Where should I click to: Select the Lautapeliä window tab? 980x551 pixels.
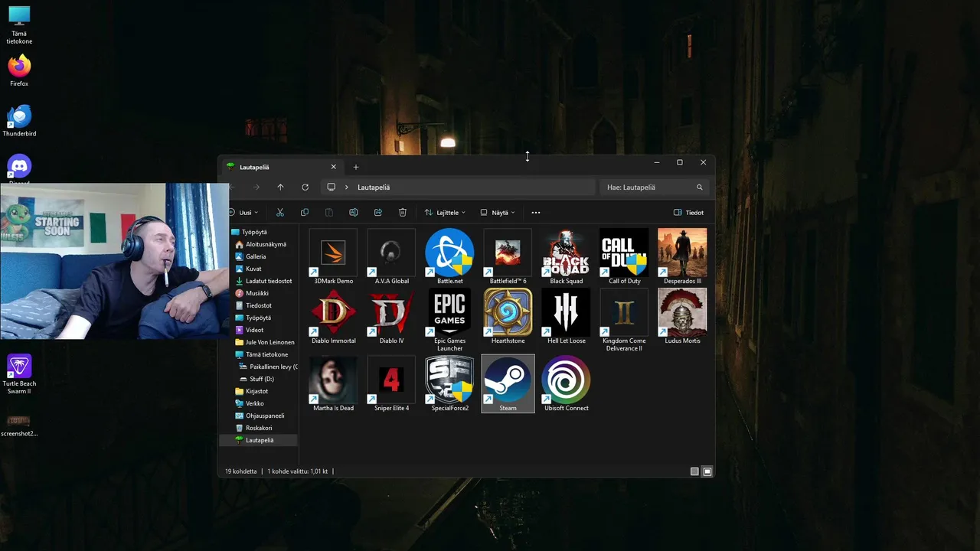[281, 167]
